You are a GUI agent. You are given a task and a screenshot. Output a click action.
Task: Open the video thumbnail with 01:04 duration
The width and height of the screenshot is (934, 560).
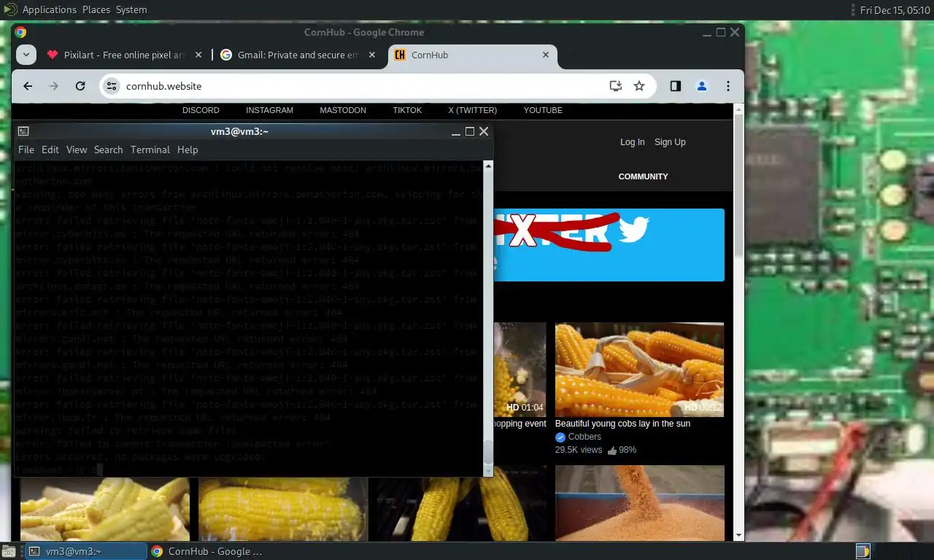pyautogui.click(x=520, y=370)
